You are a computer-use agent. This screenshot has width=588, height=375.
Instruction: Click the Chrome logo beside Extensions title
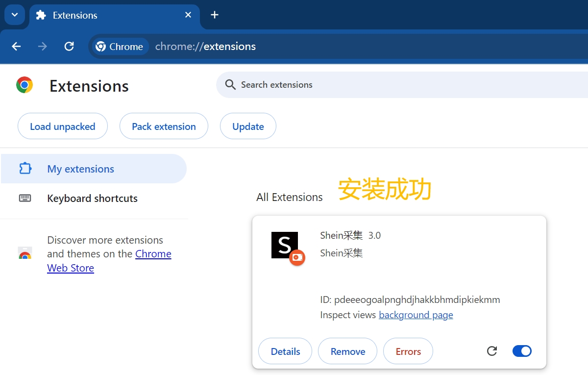(24, 85)
